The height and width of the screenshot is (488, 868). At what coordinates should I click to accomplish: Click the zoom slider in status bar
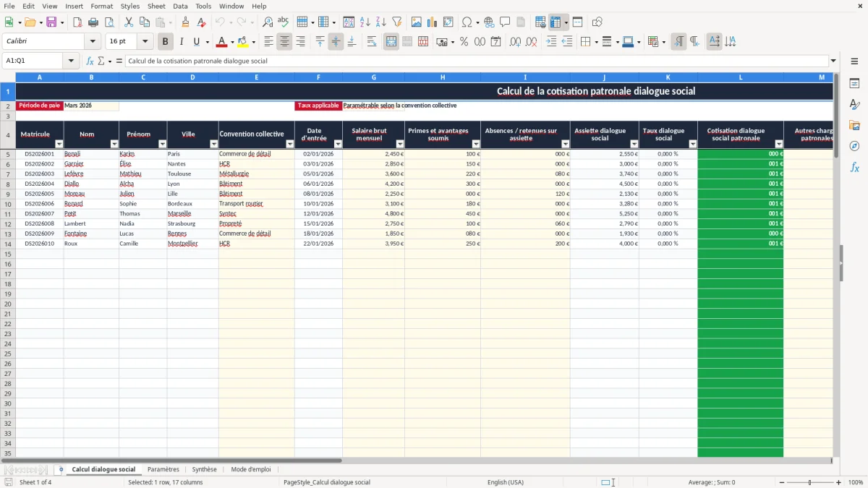point(810,482)
